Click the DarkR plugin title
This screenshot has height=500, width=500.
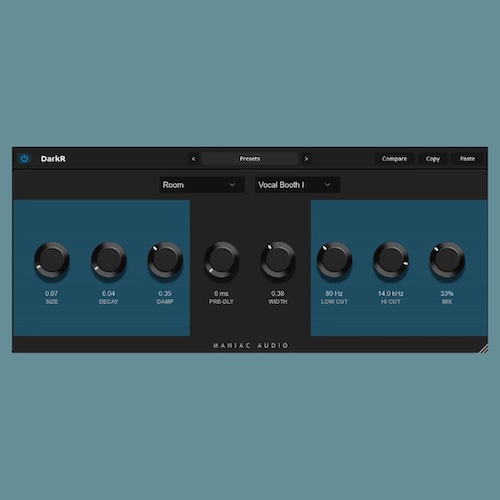pyautogui.click(x=53, y=159)
